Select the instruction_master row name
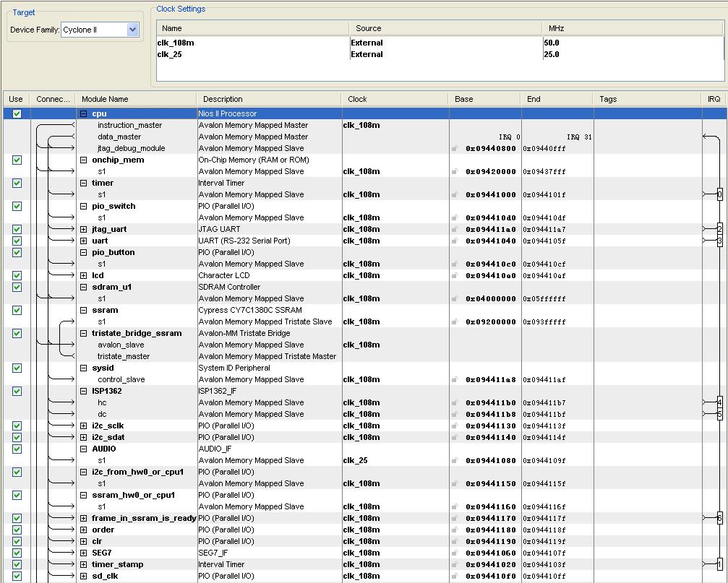728x583 pixels. click(130, 125)
